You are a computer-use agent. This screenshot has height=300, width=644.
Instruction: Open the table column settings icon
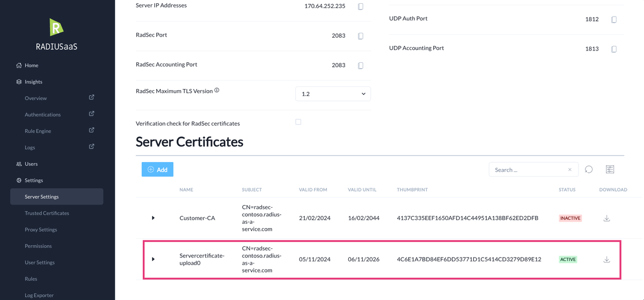[x=610, y=170]
